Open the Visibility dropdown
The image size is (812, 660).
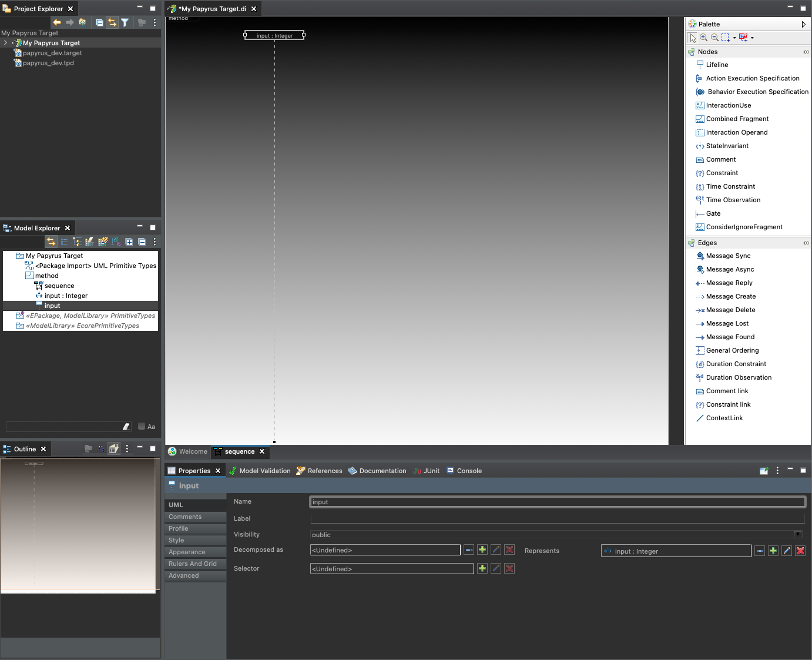click(x=797, y=534)
